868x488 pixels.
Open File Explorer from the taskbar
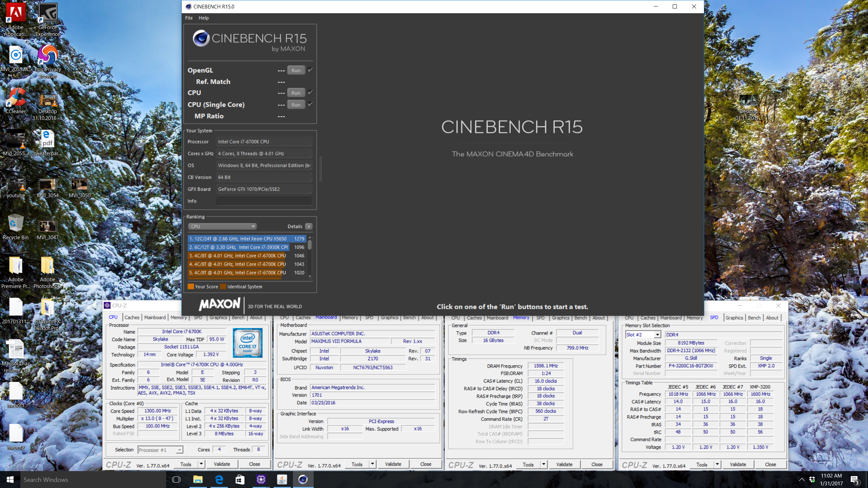tap(198, 480)
